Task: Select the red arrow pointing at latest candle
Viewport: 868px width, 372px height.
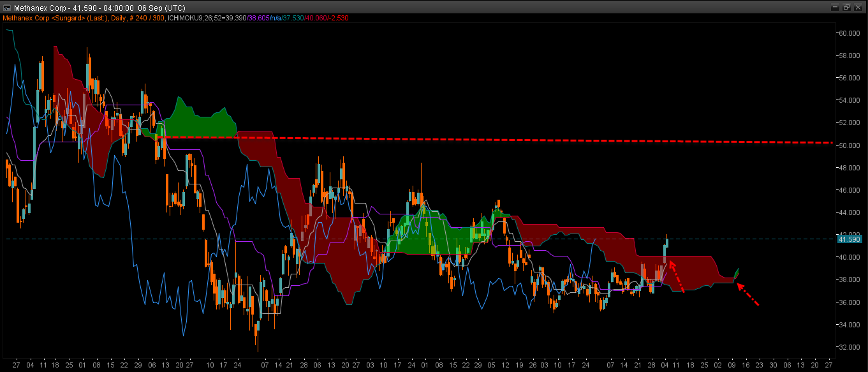Action: [x=677, y=276]
